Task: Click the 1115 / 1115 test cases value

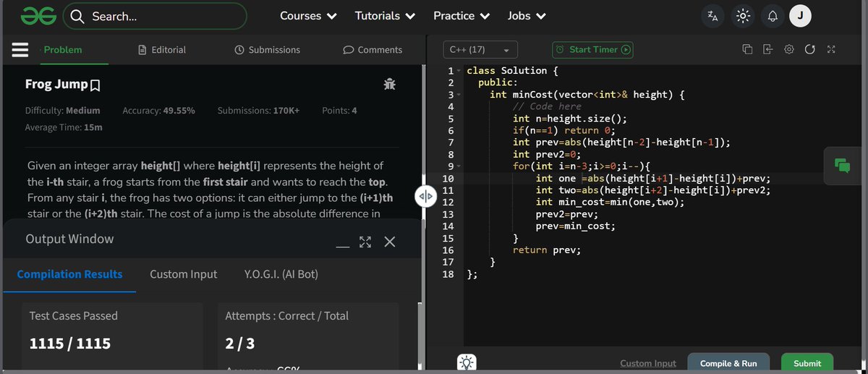Action: coord(70,343)
